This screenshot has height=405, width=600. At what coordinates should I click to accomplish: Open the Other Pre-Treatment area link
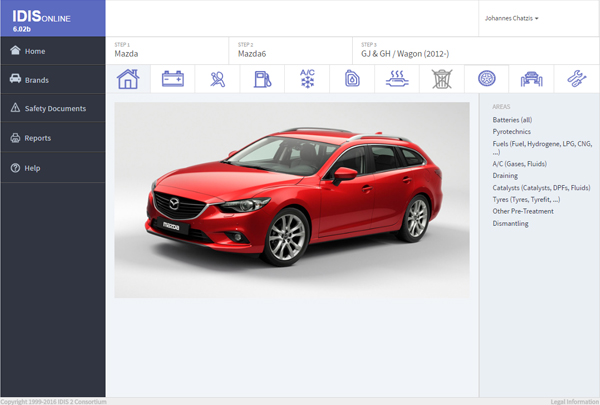(x=523, y=211)
